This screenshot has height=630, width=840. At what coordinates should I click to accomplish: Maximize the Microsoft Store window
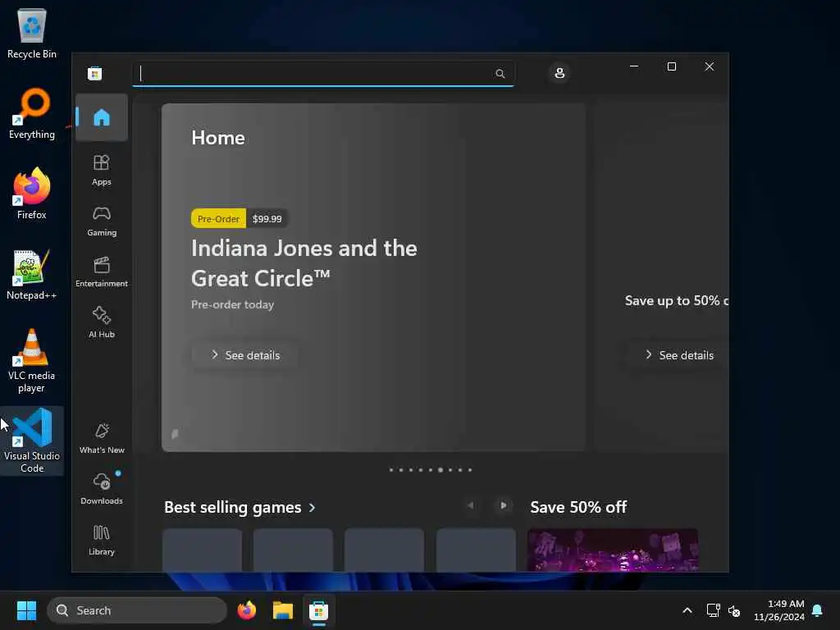(x=671, y=66)
